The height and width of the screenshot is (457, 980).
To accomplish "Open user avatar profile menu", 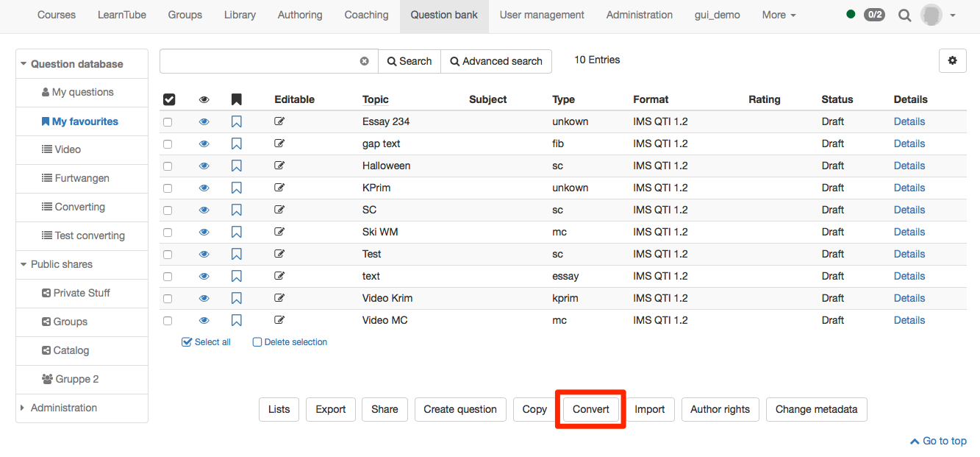I will 938,15.
